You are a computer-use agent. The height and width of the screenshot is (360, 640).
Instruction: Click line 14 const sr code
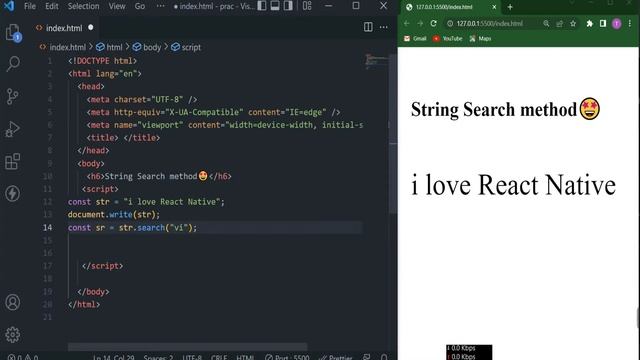click(132, 227)
